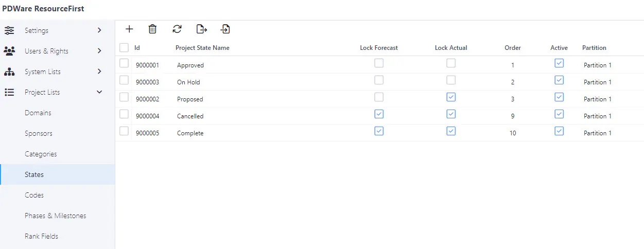Click the Proposed state name cell
644x249 pixels.
pos(190,99)
